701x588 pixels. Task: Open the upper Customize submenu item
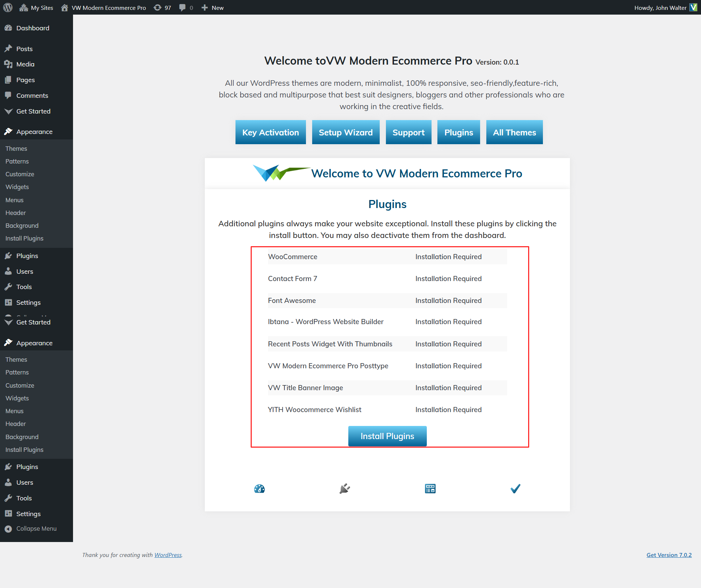(20, 174)
